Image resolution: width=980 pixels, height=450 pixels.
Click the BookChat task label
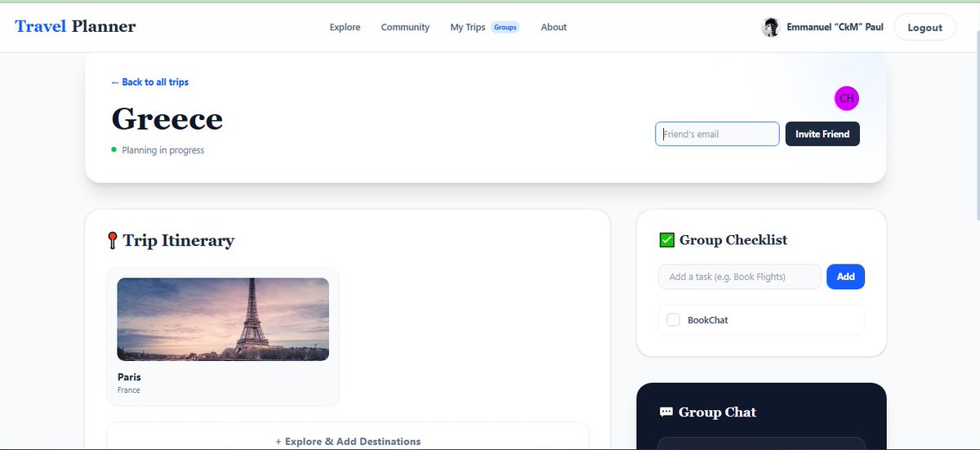tap(708, 320)
